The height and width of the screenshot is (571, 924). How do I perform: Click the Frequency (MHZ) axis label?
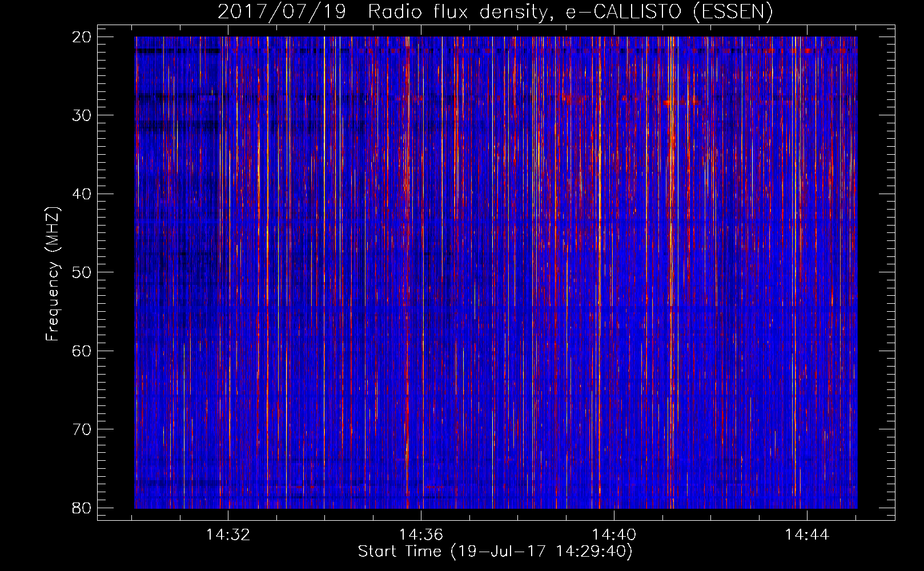(x=53, y=274)
